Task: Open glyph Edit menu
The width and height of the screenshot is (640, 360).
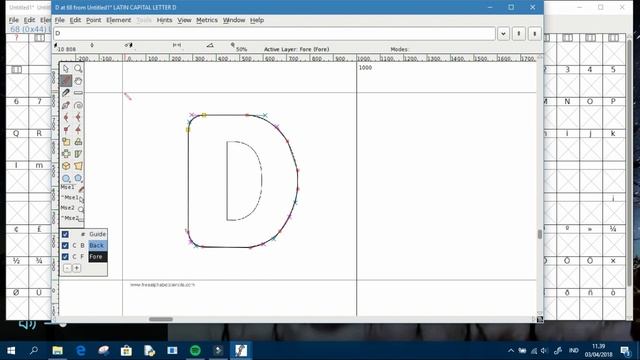Action: pos(75,20)
